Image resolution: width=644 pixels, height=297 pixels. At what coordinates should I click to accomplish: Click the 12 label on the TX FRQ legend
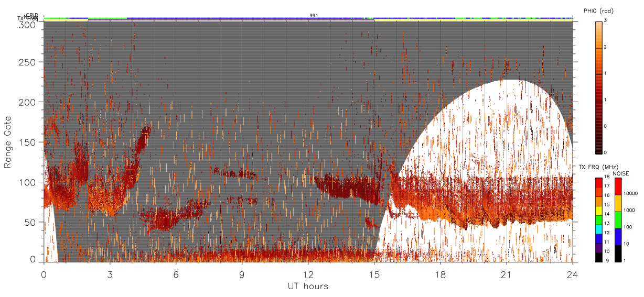coord(607,233)
